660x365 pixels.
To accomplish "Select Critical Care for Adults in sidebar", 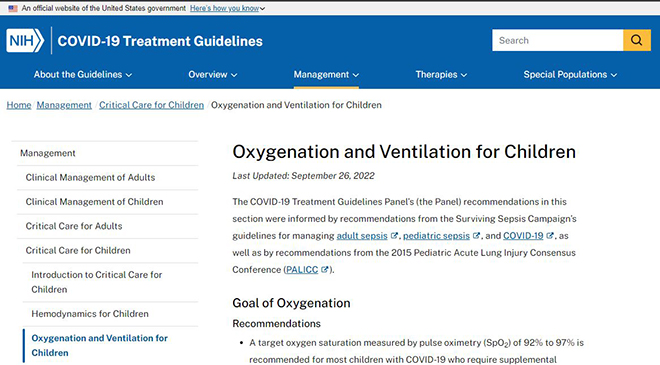I will coord(74,226).
